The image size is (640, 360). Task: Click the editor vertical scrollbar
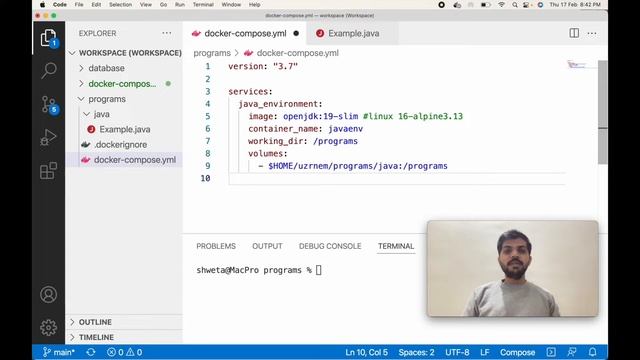(602, 112)
